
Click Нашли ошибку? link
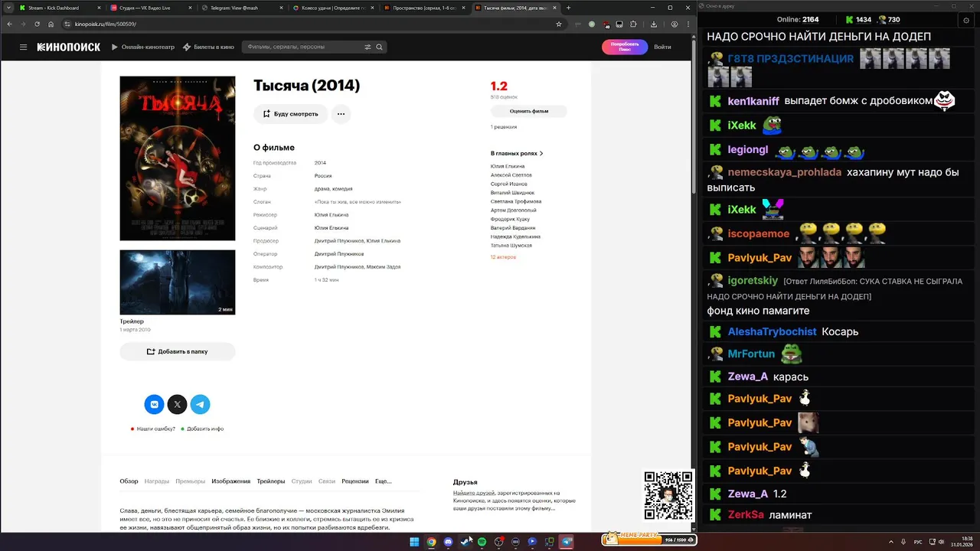(x=155, y=429)
